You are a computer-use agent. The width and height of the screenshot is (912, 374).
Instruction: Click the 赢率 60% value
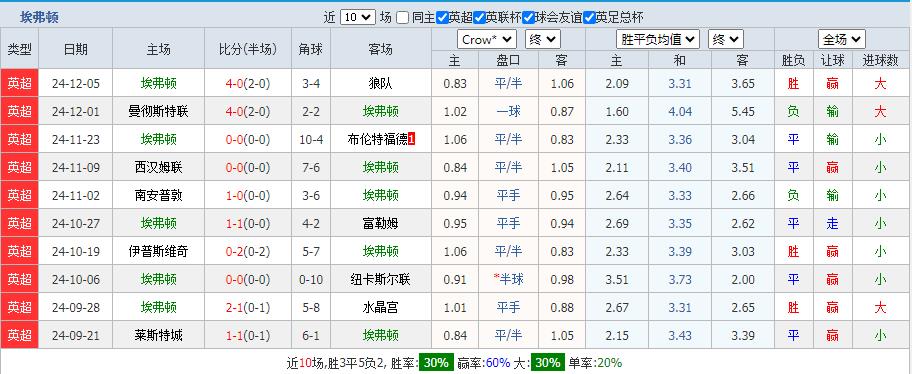click(x=498, y=363)
